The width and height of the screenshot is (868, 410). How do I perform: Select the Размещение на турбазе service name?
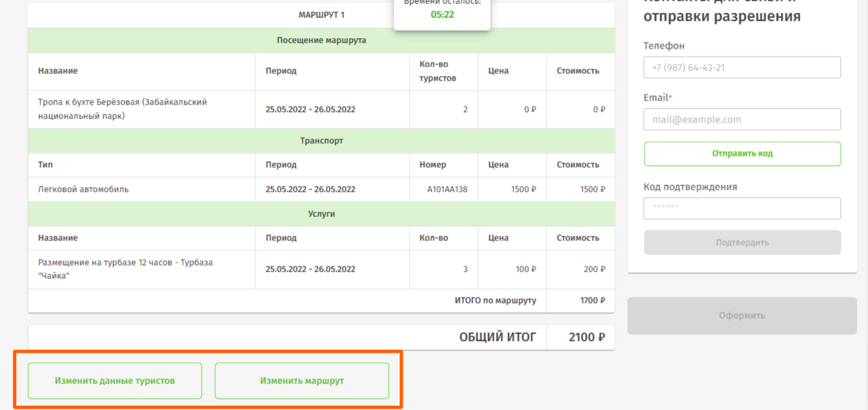(x=125, y=270)
